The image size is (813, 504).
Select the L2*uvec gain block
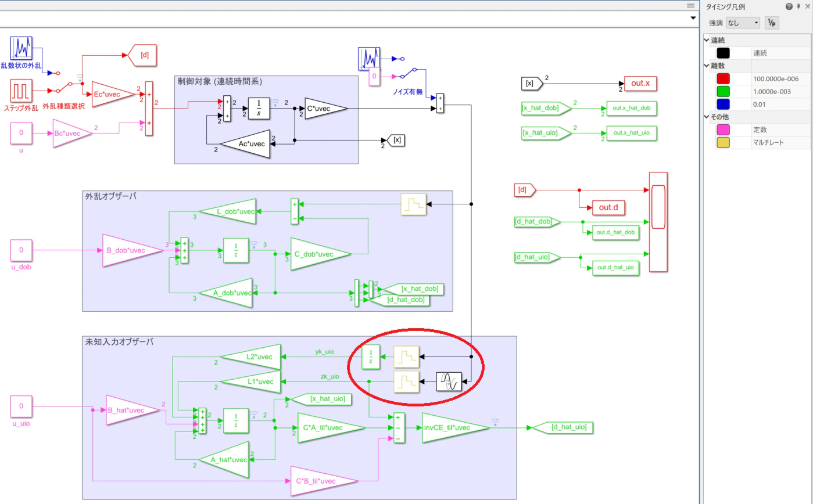point(252,356)
